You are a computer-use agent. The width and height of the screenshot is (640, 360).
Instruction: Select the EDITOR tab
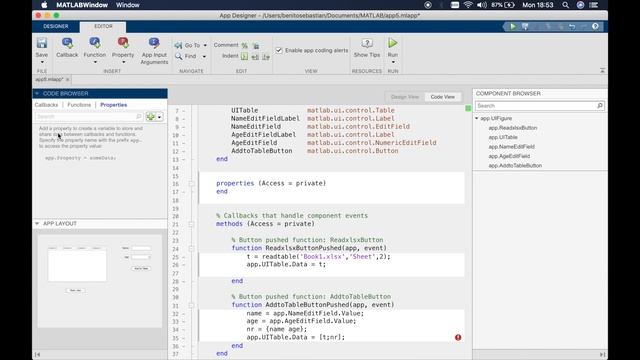pos(103,26)
